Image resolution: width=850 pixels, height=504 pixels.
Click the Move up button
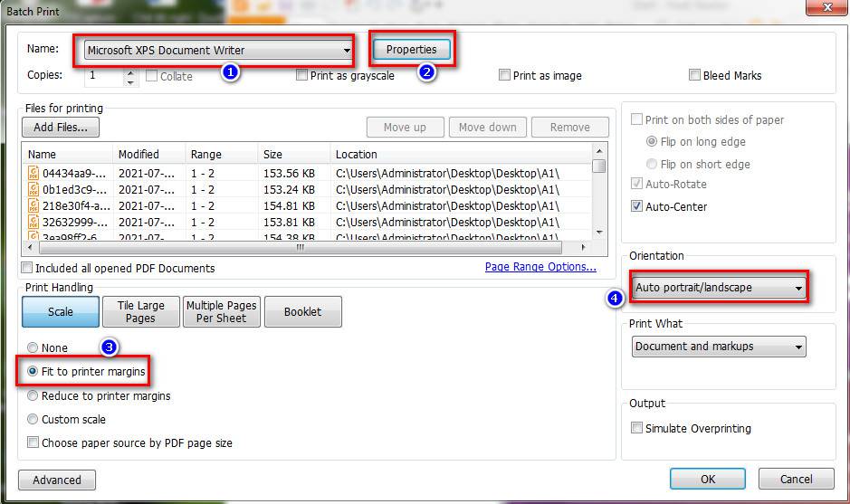405,128
